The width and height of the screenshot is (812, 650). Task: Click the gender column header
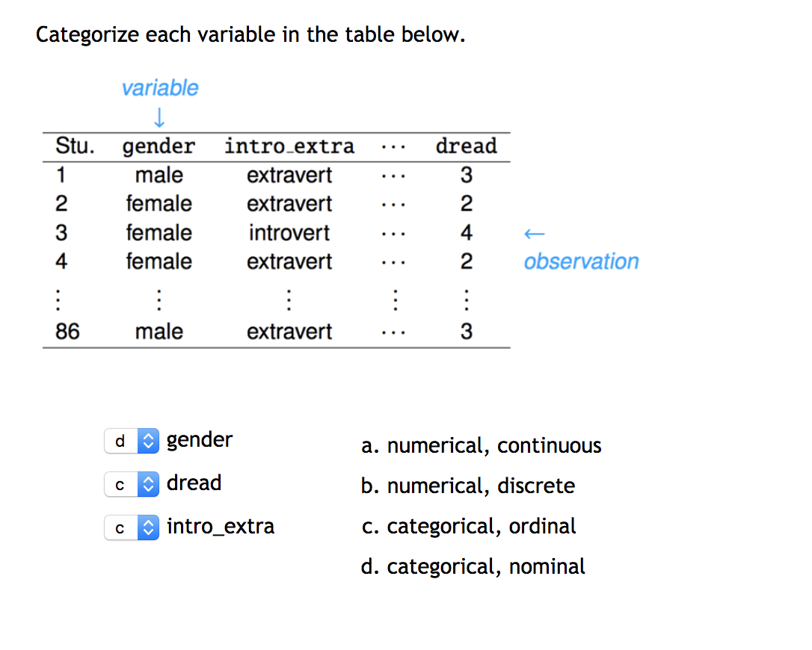pyautogui.click(x=159, y=146)
